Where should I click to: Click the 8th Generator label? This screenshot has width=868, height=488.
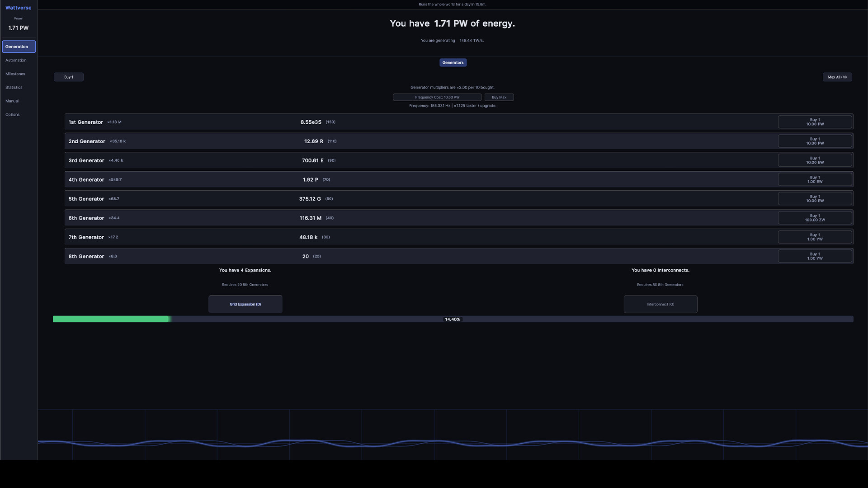click(x=86, y=257)
